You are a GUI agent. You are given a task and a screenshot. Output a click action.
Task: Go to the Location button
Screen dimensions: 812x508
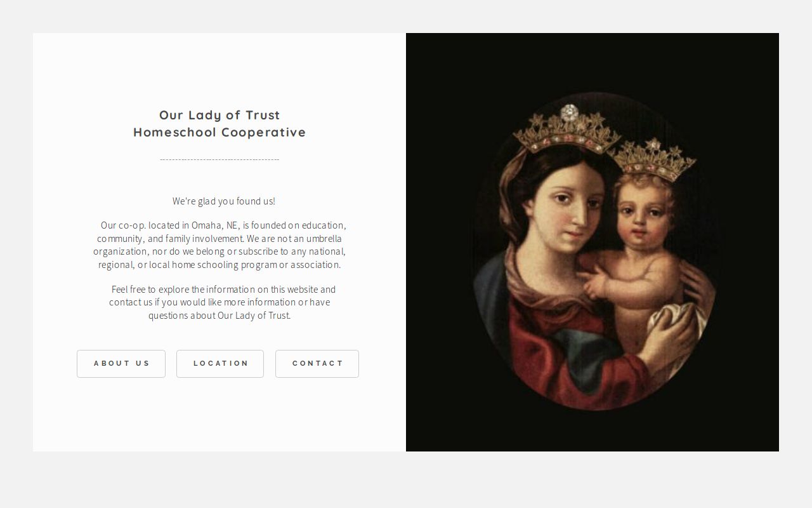220,364
